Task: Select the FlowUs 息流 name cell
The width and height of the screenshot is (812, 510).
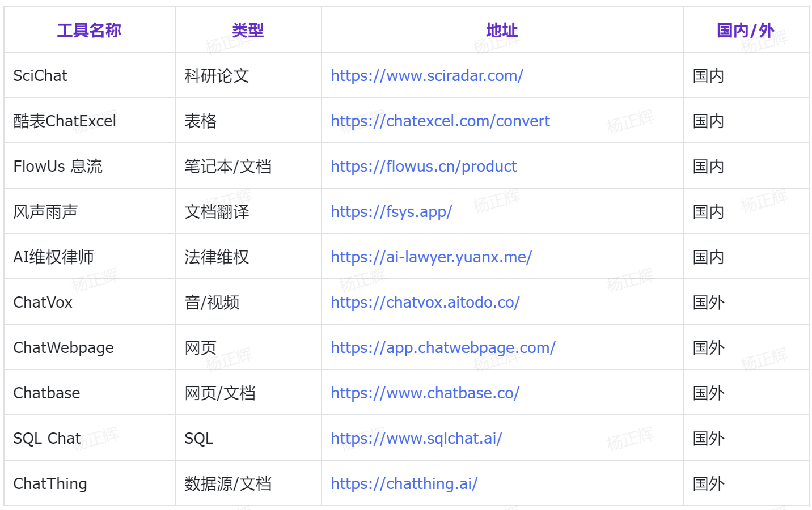Action: [58, 166]
